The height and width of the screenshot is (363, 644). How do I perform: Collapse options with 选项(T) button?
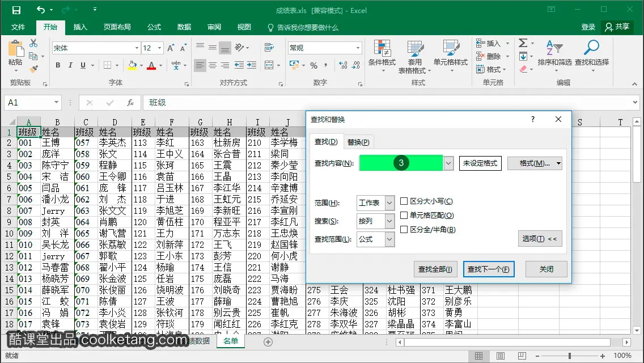(x=540, y=239)
